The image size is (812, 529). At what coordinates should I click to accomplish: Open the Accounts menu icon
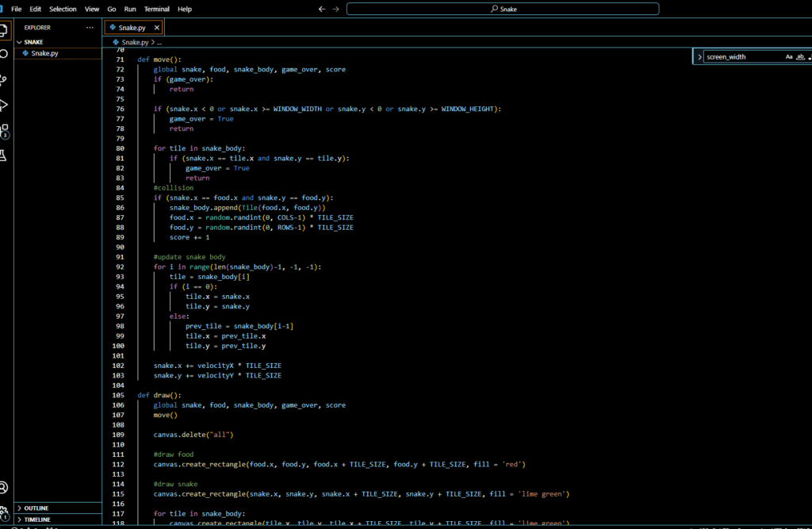(3, 488)
